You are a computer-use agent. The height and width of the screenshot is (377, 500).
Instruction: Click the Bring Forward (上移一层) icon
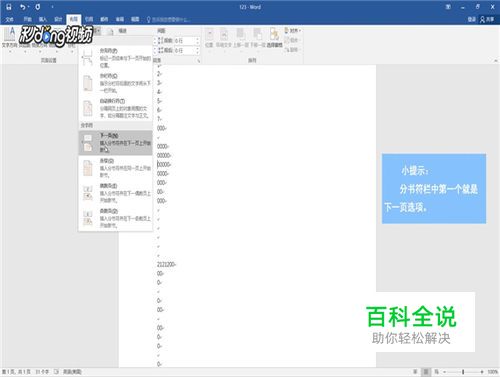click(x=240, y=38)
